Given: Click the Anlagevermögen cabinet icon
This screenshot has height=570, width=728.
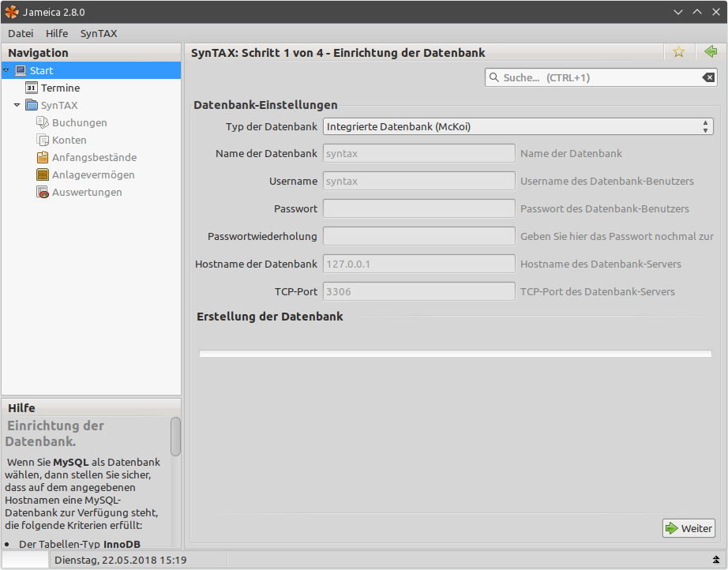Looking at the screenshot, I should tap(43, 174).
